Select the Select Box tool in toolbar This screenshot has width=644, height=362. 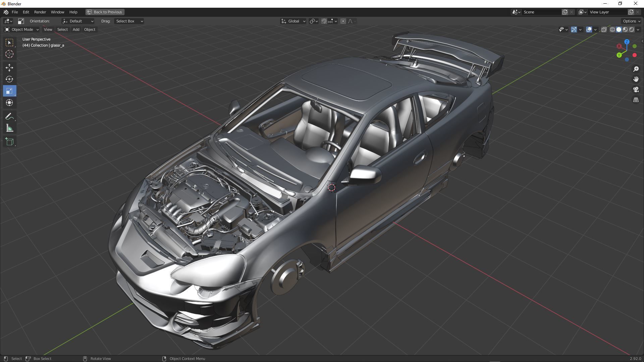point(9,43)
